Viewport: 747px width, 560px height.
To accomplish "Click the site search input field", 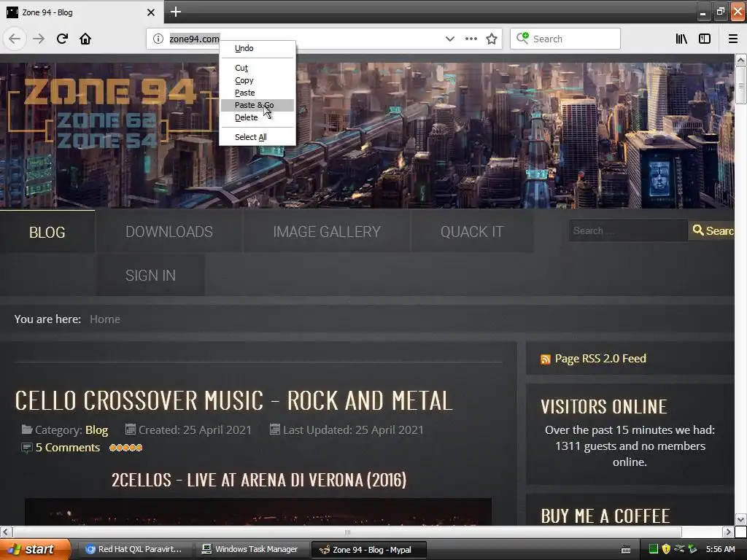I will coord(628,230).
